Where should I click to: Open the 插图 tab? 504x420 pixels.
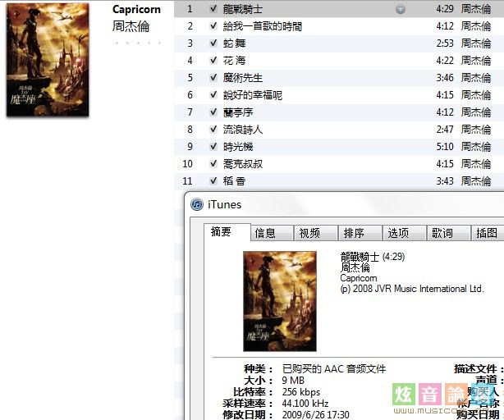coord(488,233)
